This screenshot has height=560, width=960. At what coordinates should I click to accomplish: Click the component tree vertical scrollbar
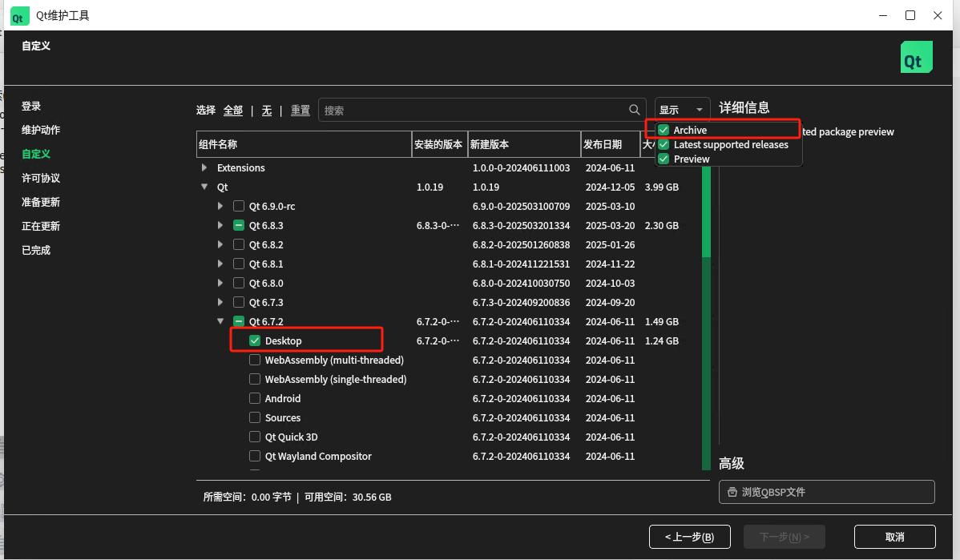click(x=706, y=317)
